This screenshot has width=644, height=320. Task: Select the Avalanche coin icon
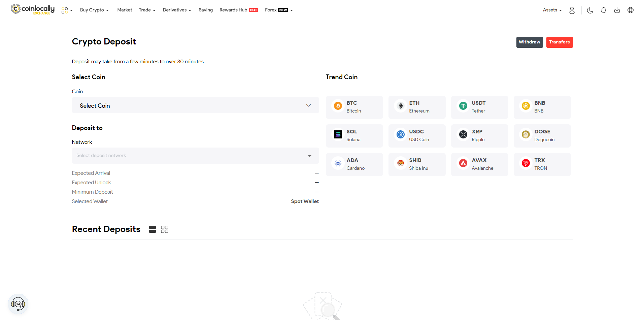coord(463,163)
